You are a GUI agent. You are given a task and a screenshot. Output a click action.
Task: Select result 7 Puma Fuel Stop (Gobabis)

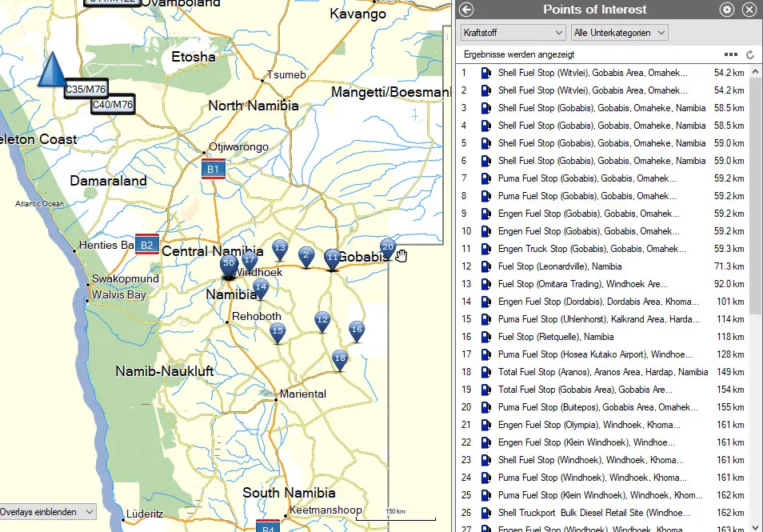pyautogui.click(x=603, y=178)
